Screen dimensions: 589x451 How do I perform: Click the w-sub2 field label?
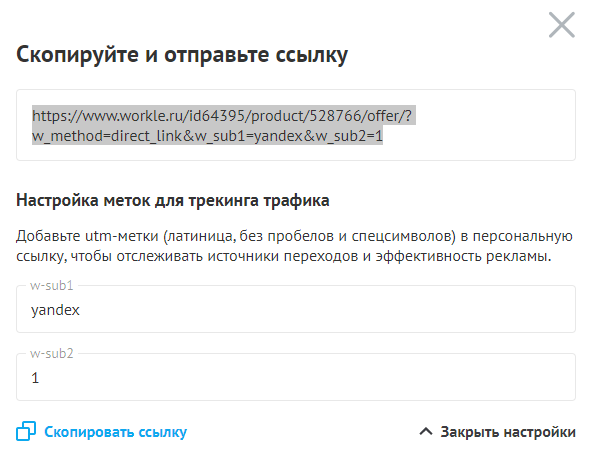pos(51,353)
